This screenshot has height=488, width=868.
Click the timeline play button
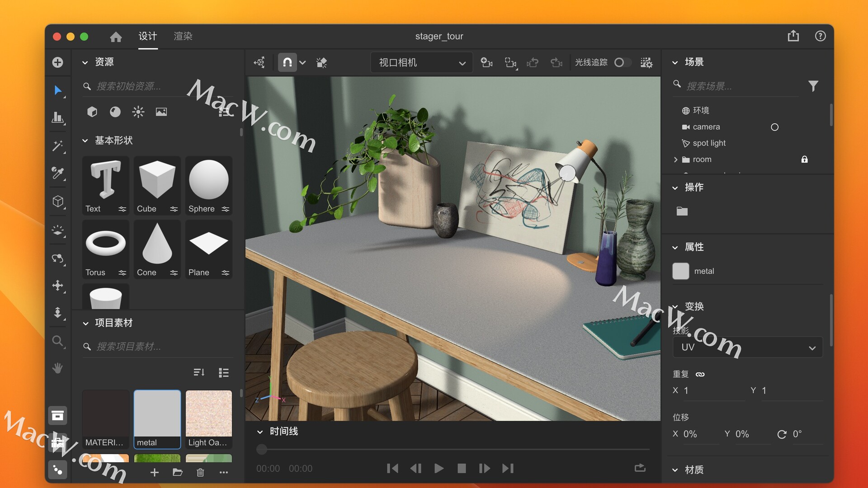coord(439,469)
